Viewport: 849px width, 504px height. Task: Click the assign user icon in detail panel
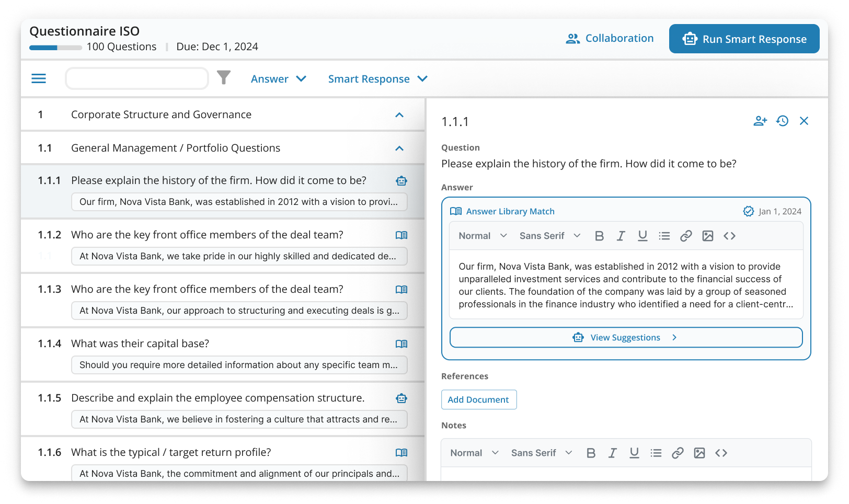point(760,121)
